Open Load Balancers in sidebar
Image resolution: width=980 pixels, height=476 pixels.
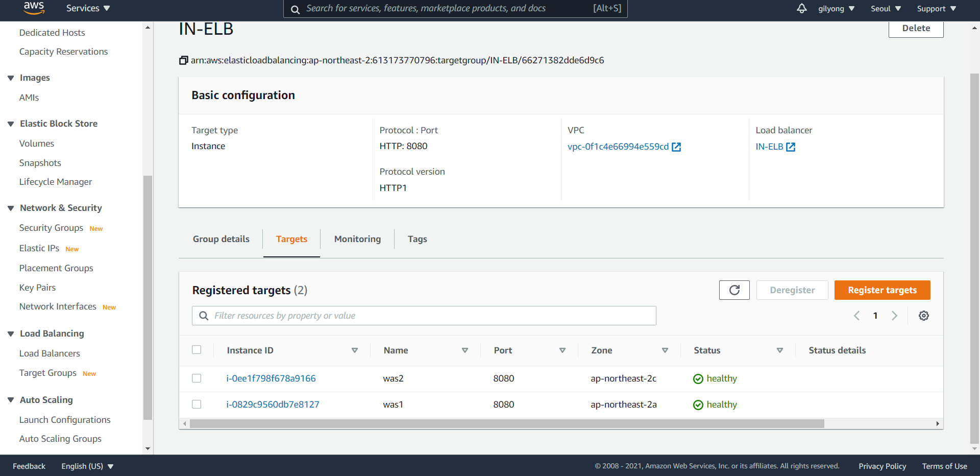pyautogui.click(x=50, y=353)
